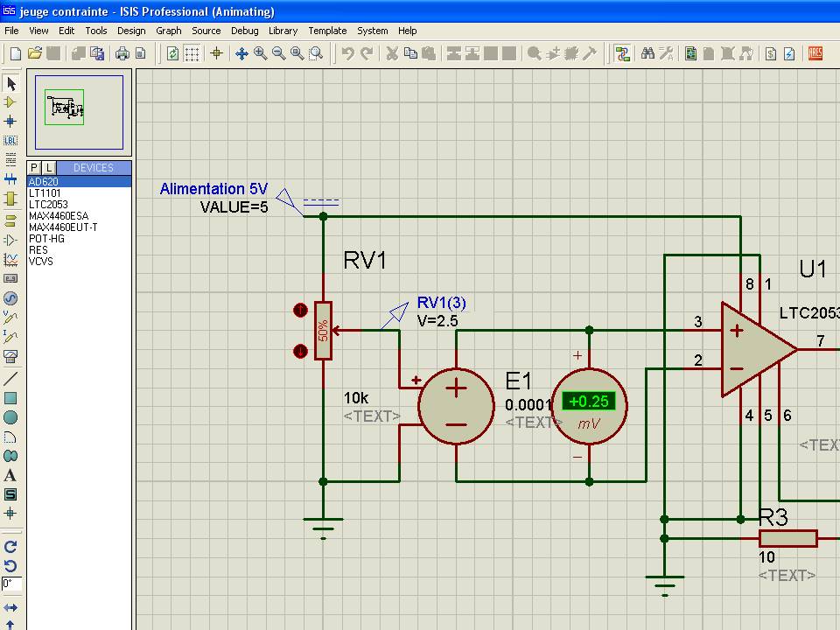Click the Zoom In magnifier

pos(261,53)
